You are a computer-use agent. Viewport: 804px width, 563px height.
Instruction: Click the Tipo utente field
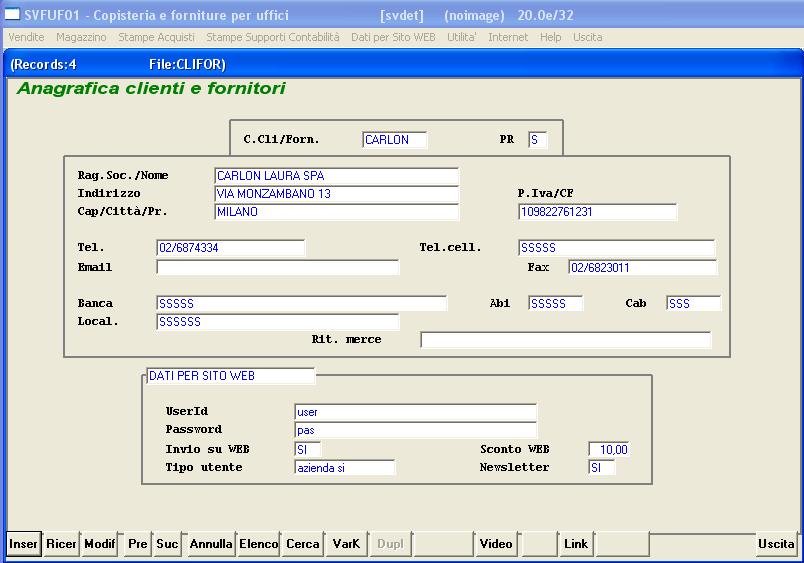click(x=345, y=468)
